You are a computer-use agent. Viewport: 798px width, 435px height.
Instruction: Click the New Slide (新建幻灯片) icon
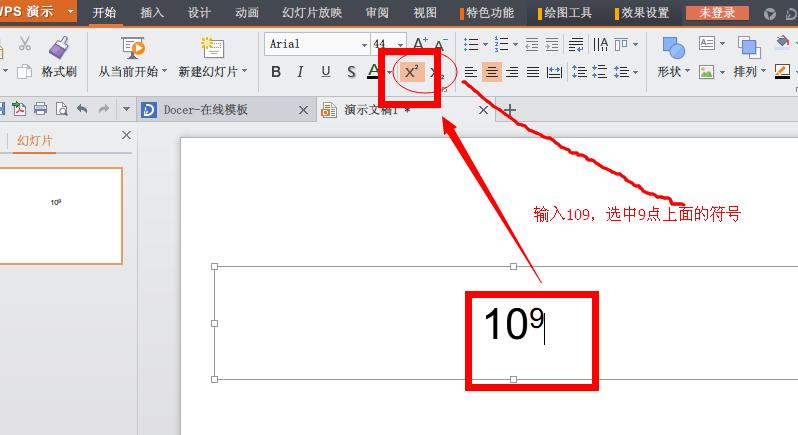[x=212, y=48]
